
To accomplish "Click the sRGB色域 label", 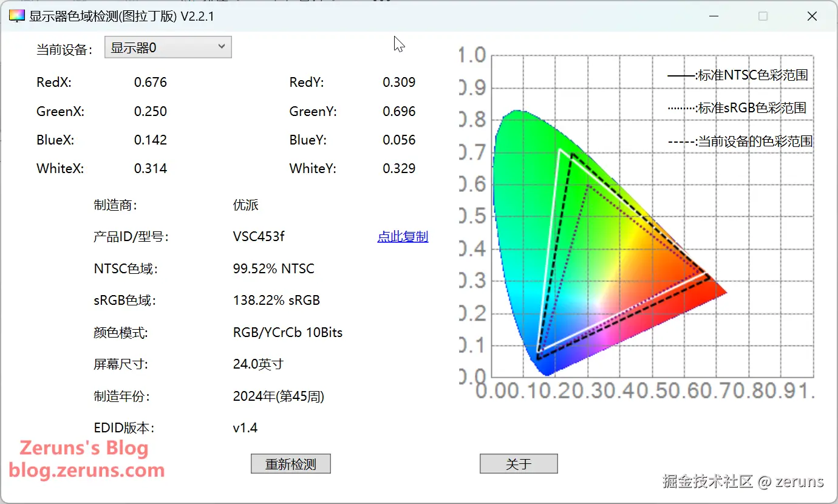I will 124,300.
